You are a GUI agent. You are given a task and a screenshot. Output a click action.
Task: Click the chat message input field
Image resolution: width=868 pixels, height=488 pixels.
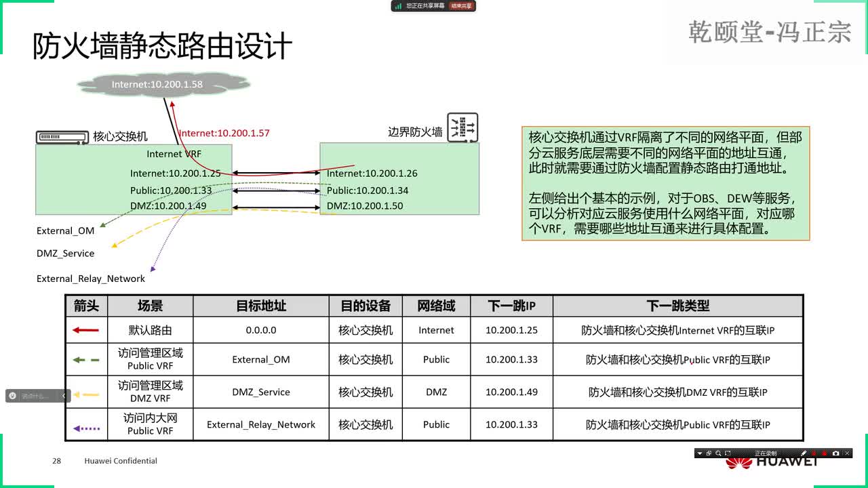37,396
